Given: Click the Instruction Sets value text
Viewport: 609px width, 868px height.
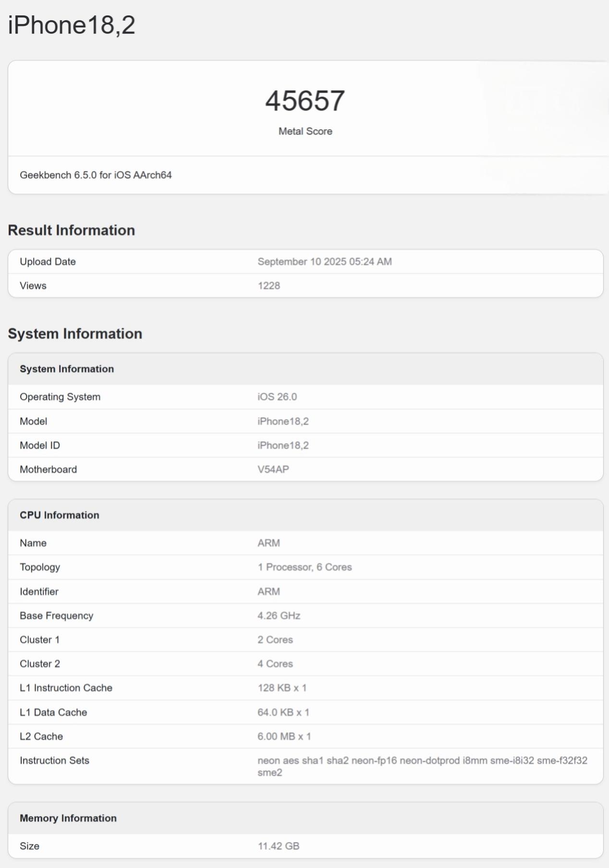Looking at the screenshot, I should click(x=422, y=766).
